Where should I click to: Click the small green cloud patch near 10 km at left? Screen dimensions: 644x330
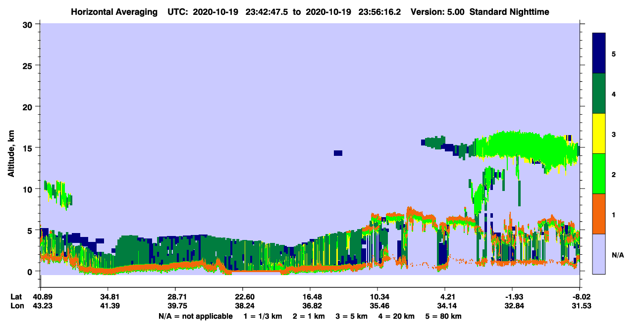[57, 194]
